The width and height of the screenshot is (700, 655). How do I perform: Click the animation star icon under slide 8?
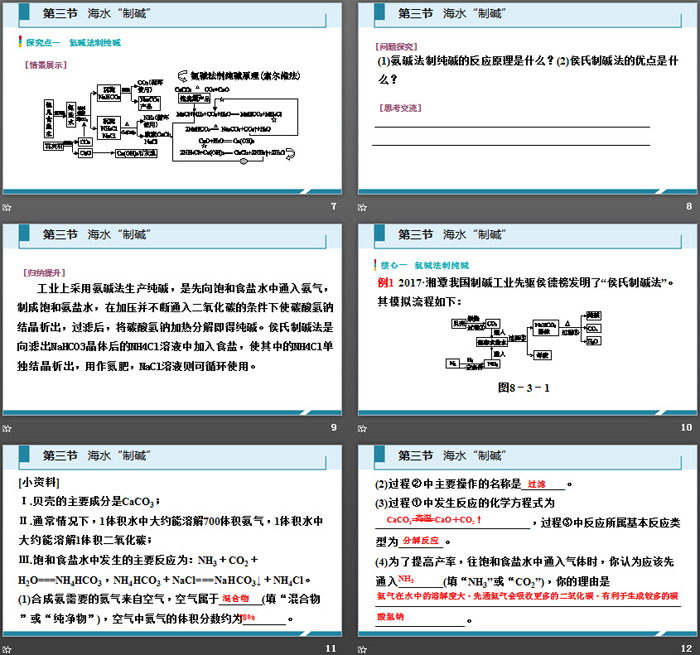click(362, 207)
